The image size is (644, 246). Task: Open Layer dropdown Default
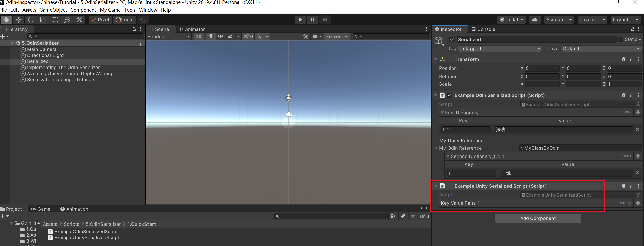602,49
